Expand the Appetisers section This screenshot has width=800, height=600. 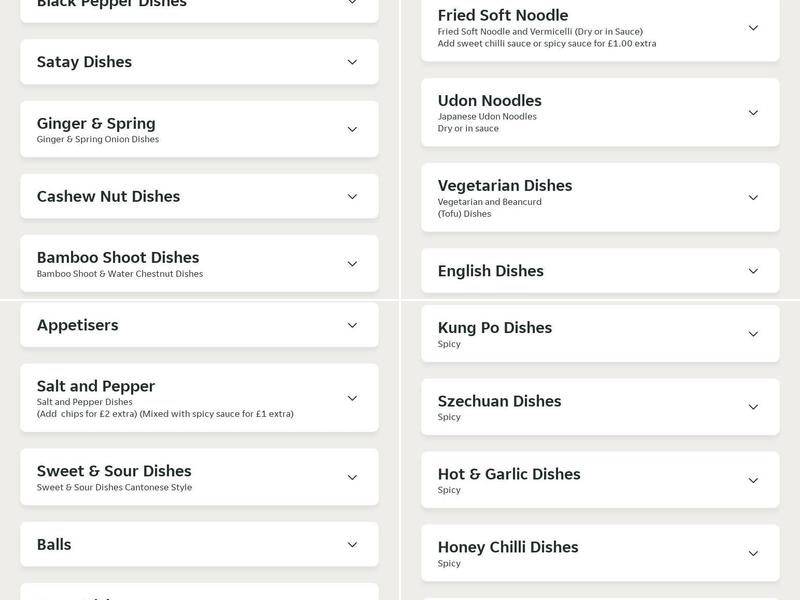tap(351, 324)
